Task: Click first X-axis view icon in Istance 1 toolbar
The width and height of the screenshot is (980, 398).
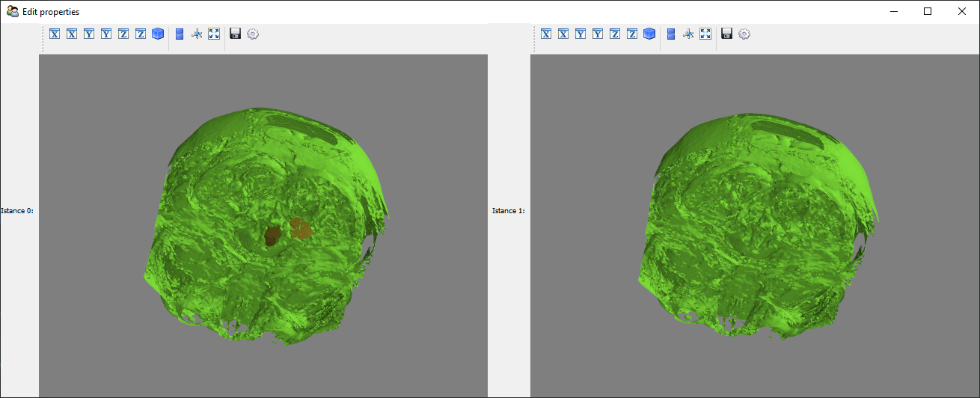Action: pos(546,34)
